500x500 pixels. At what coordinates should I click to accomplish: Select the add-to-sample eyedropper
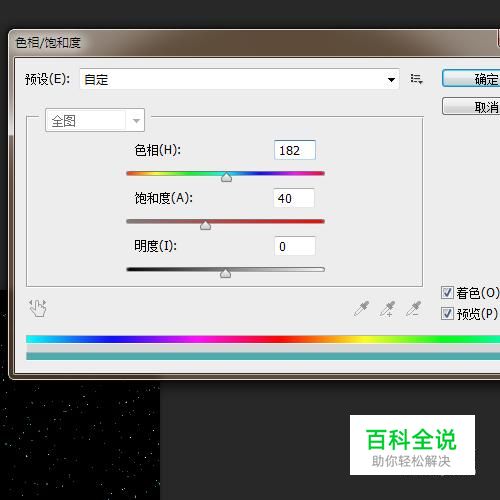click(387, 309)
